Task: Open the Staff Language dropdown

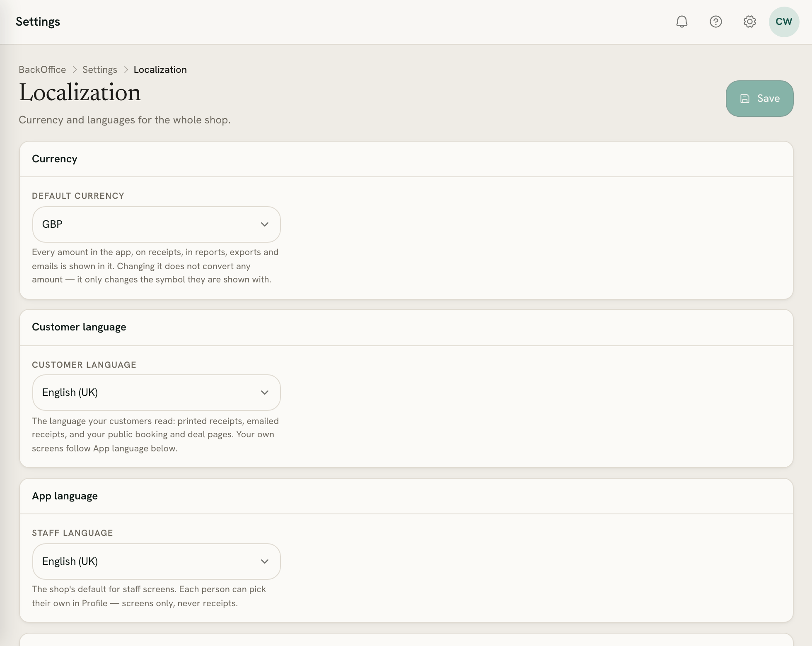Action: click(x=156, y=562)
